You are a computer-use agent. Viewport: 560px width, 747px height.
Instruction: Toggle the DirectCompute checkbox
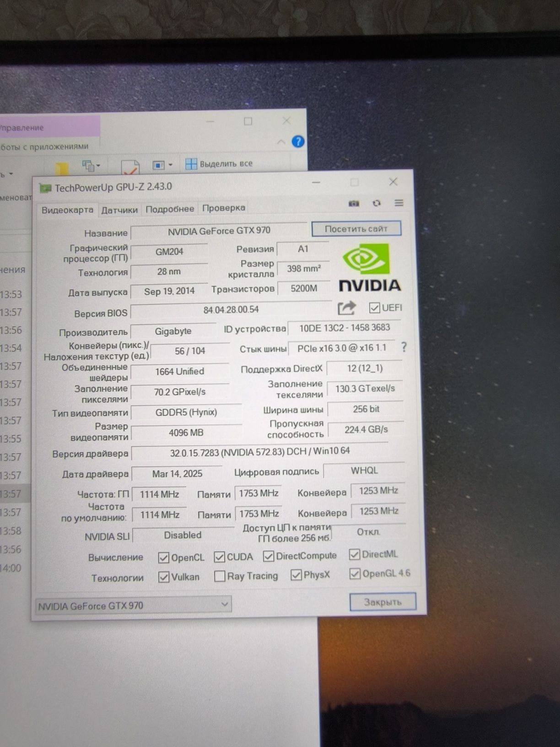(x=269, y=556)
